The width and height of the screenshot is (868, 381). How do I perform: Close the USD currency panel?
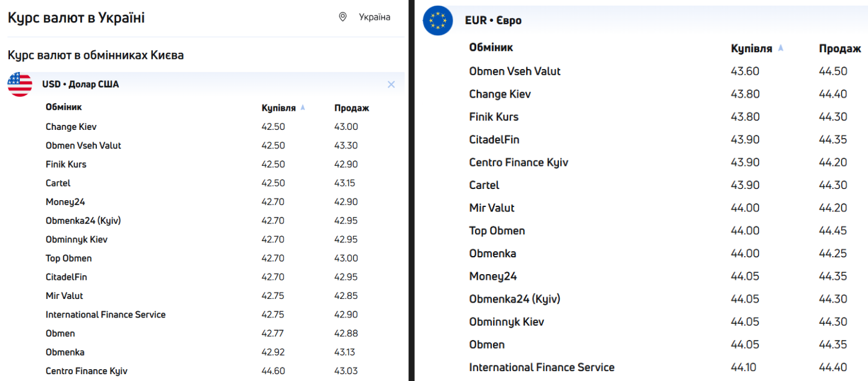tap(391, 85)
